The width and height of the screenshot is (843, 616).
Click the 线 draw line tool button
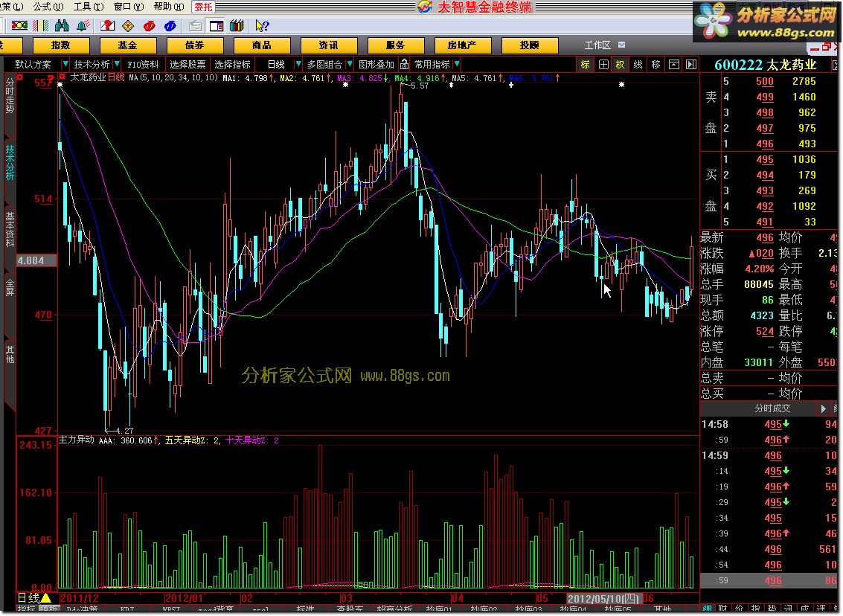[x=638, y=65]
